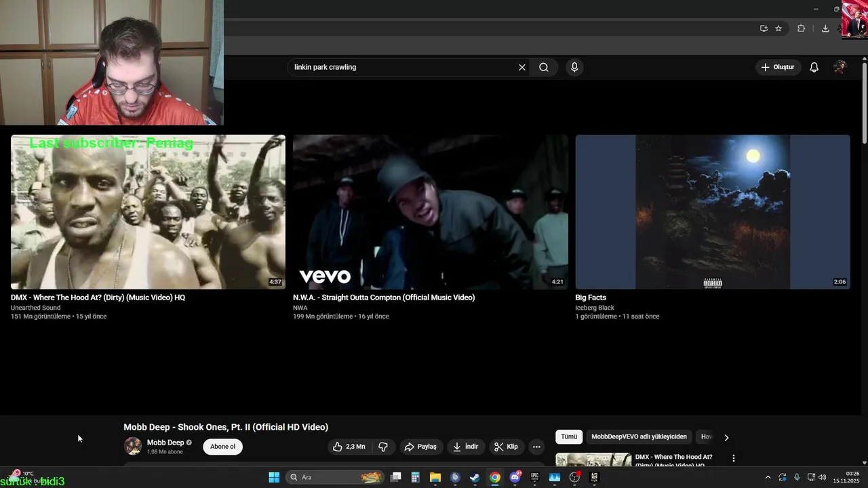Click the microphone icon in system tray

point(797,477)
